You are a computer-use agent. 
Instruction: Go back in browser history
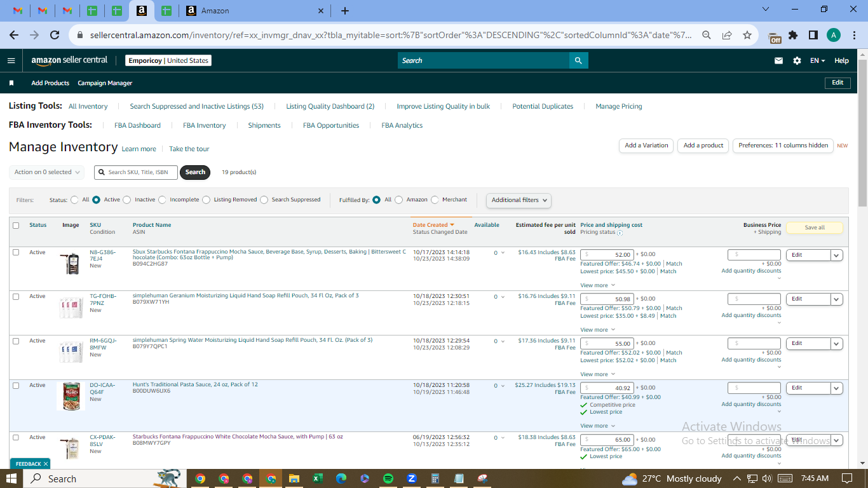14,36
